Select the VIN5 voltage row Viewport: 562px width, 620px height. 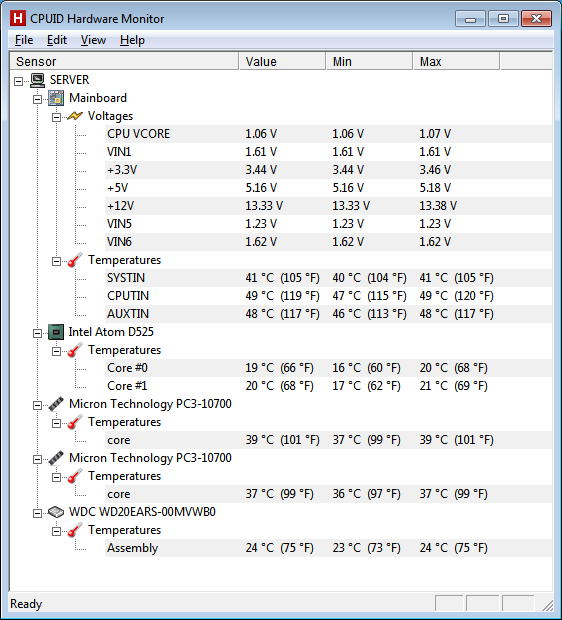coord(328,224)
